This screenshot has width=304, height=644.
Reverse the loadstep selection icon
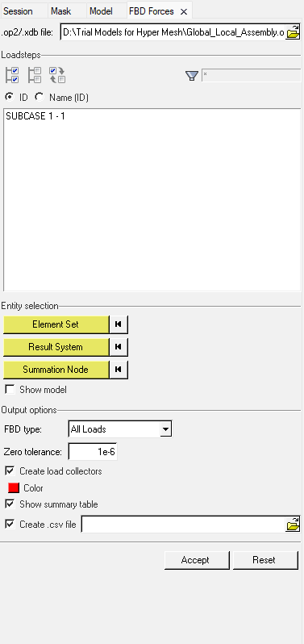click(57, 75)
